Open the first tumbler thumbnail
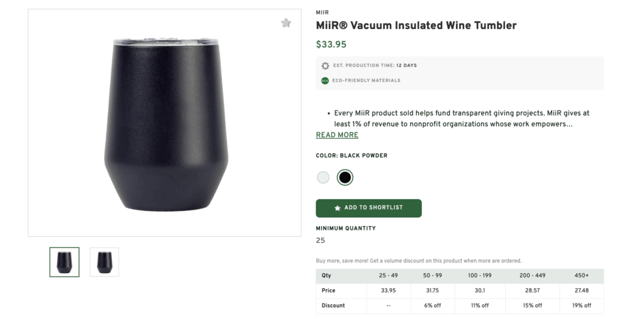The image size is (644, 319). tap(65, 262)
